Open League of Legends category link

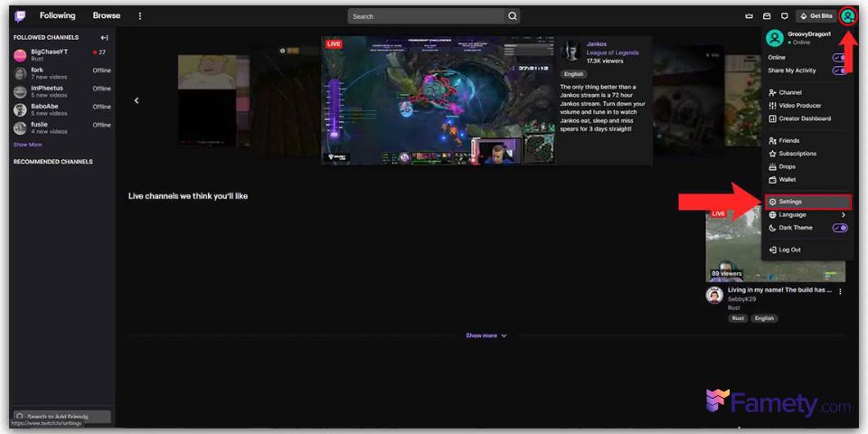[612, 52]
